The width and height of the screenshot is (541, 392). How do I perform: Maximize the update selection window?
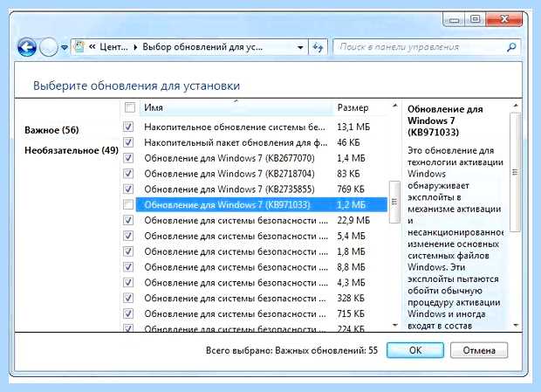coord(475,19)
